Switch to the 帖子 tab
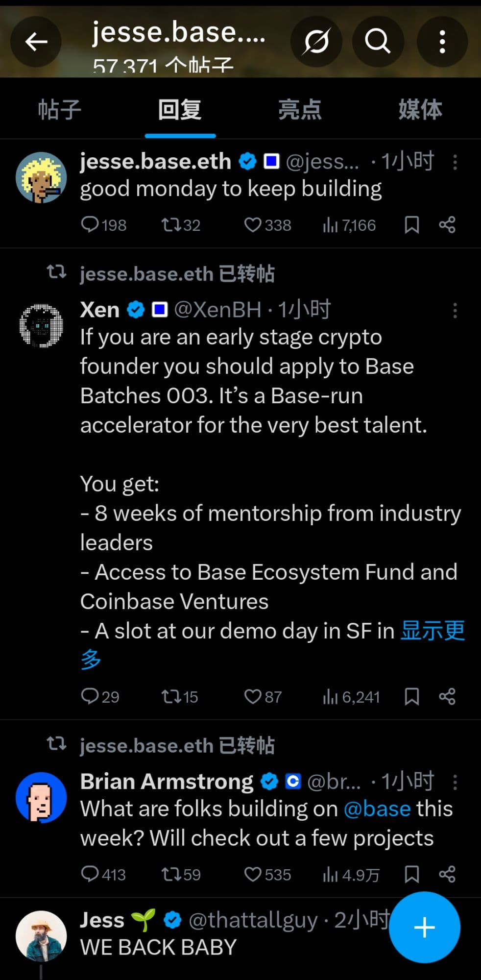The image size is (481, 980). click(x=60, y=109)
